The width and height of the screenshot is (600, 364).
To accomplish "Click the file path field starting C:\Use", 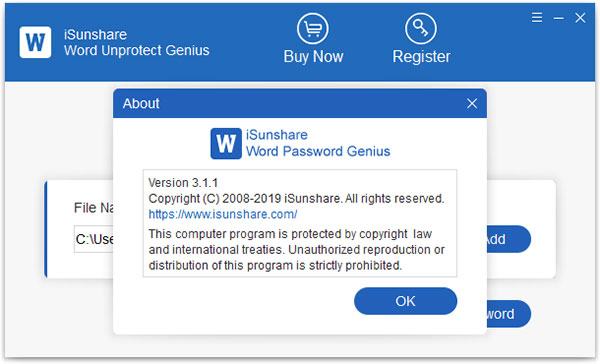I will click(x=94, y=239).
